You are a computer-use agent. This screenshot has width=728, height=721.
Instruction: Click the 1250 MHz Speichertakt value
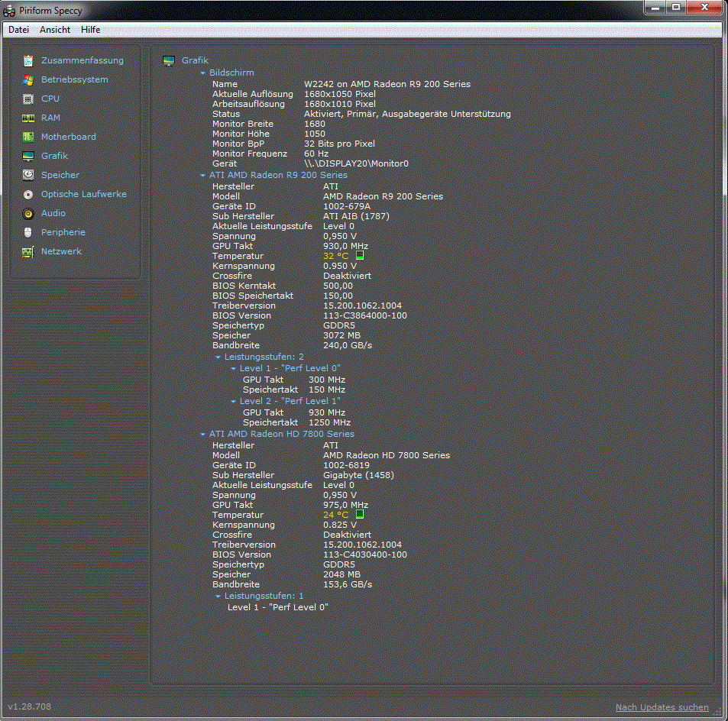coord(330,422)
